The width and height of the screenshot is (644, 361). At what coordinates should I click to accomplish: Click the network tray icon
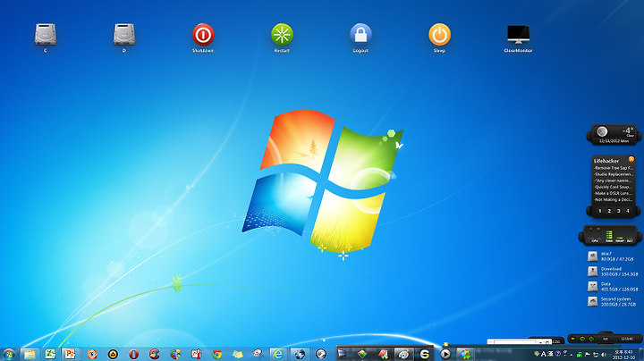(596, 355)
